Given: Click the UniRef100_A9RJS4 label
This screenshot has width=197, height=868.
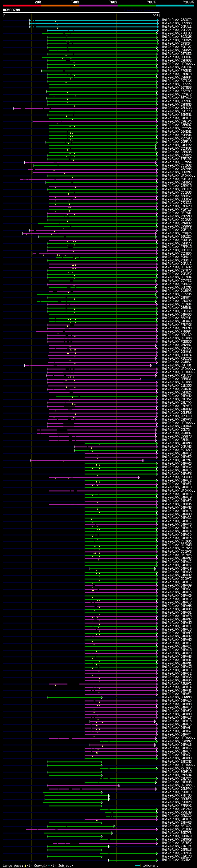Looking at the screenshot, I should 177,67.
